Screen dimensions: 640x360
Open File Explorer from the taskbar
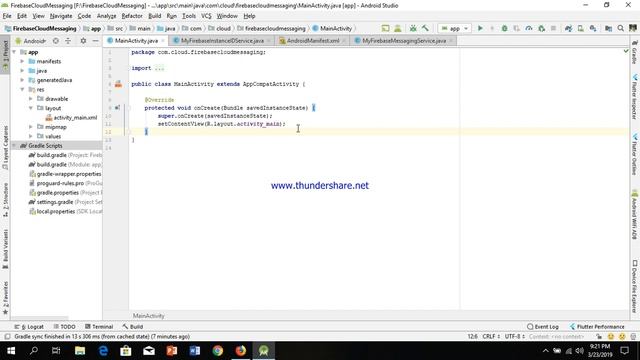(80, 351)
